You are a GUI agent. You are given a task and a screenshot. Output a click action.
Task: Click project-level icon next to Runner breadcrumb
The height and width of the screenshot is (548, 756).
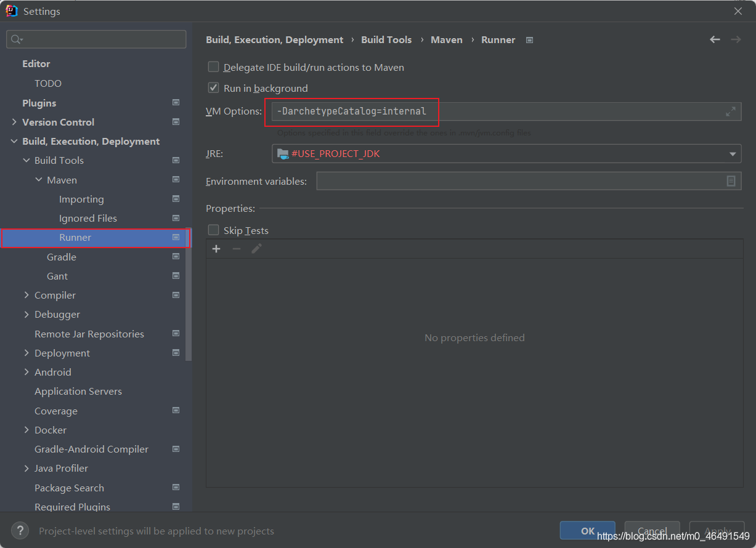coord(529,40)
